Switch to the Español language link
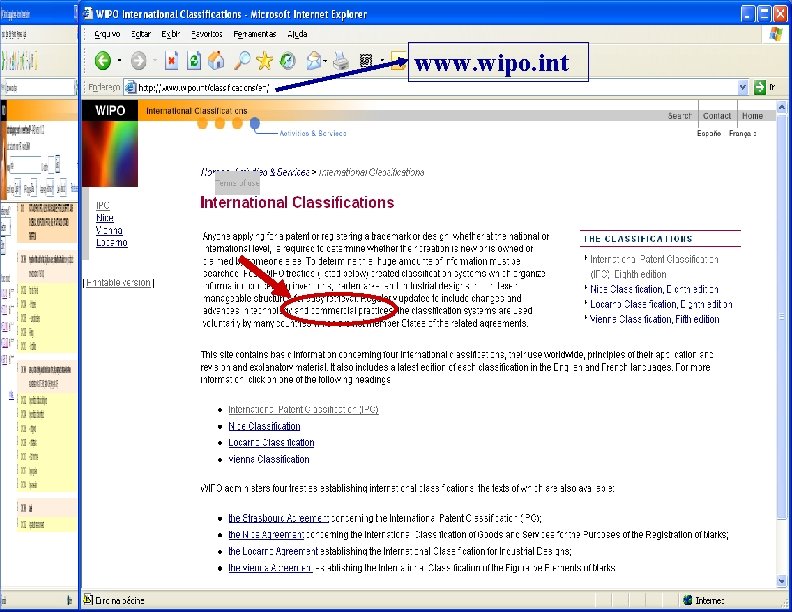This screenshot has height=612, width=792. point(709,133)
